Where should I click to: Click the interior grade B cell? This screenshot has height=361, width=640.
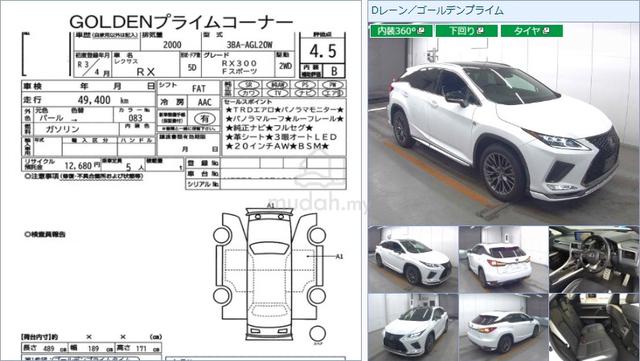[x=334, y=71]
